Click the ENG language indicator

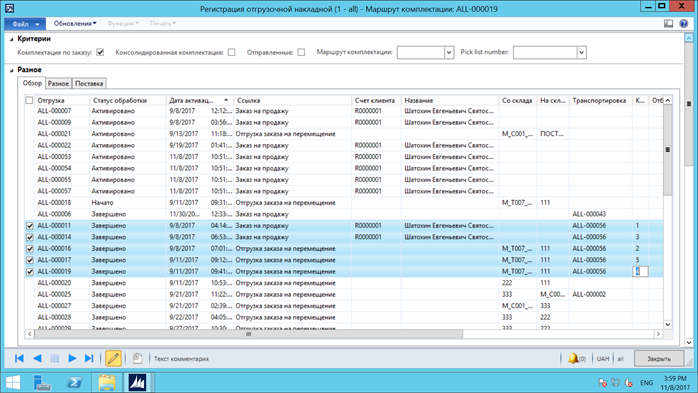646,382
